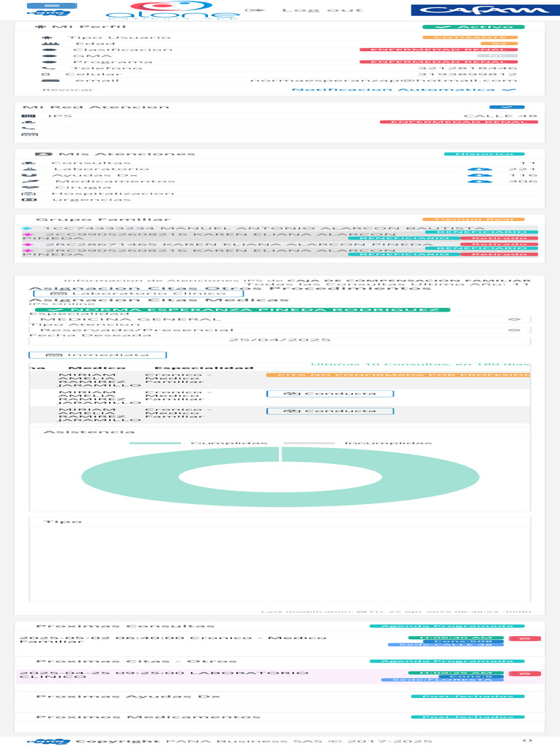The width and height of the screenshot is (560, 747).
Task: Open the Especialidad MEDICINA GENERAL dropdown
Action: point(280,320)
